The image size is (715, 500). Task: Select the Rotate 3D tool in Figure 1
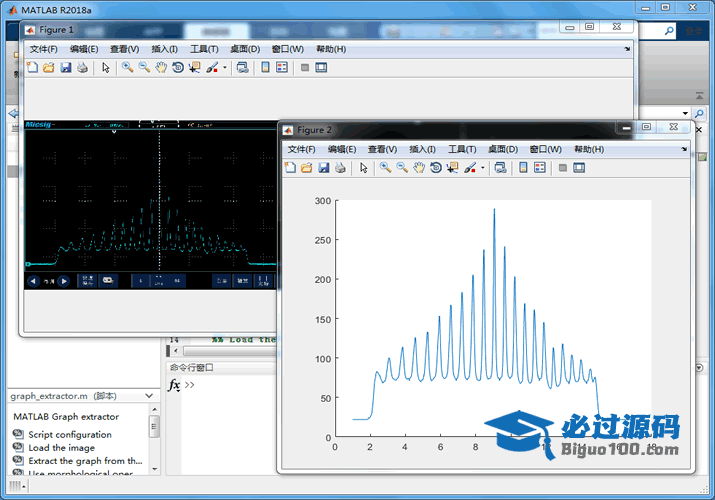[x=177, y=68]
